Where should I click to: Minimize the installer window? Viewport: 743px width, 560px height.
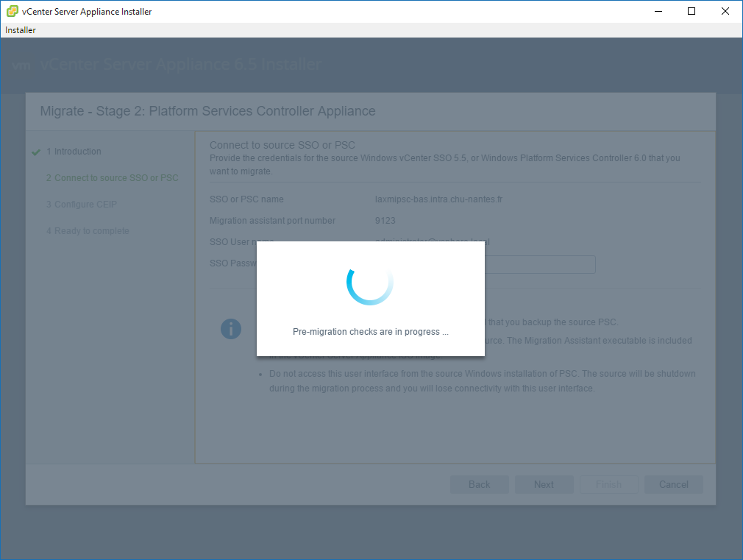(x=658, y=11)
